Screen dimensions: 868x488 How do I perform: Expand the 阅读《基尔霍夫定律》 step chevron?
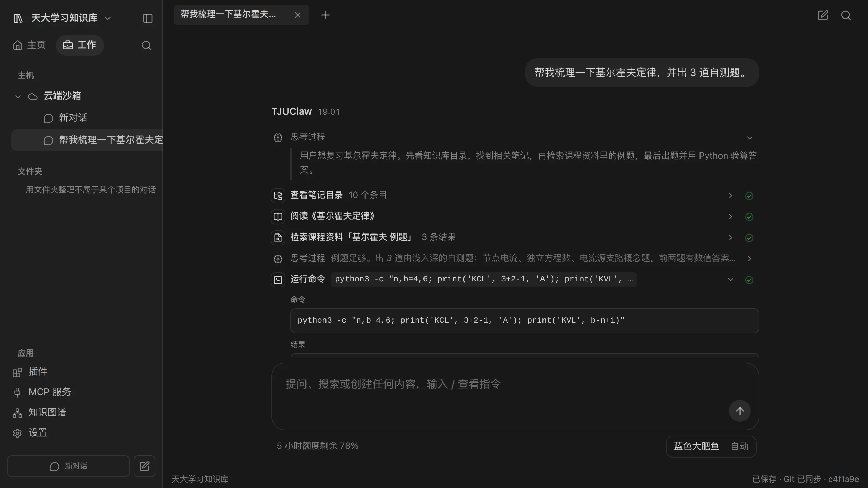731,217
